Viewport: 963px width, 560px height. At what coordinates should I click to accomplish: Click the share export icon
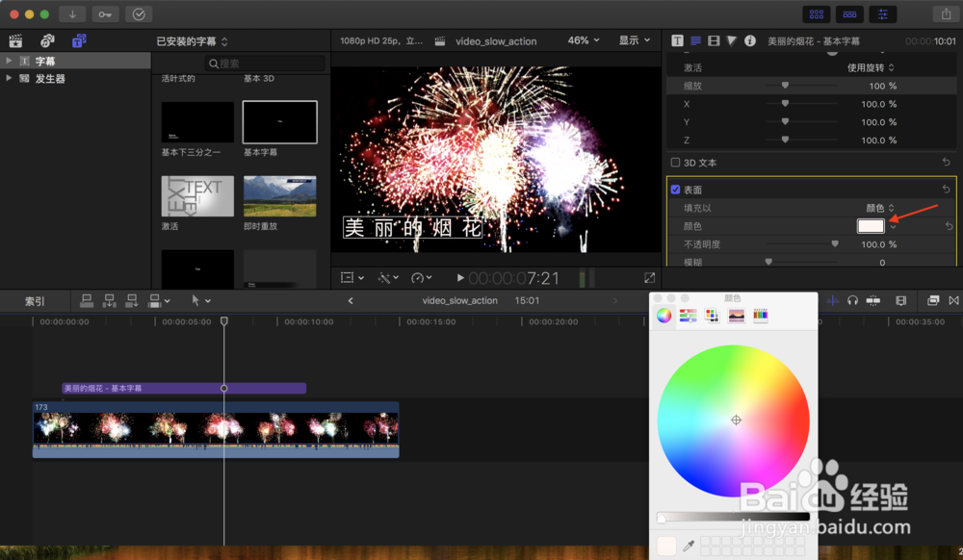click(x=946, y=14)
